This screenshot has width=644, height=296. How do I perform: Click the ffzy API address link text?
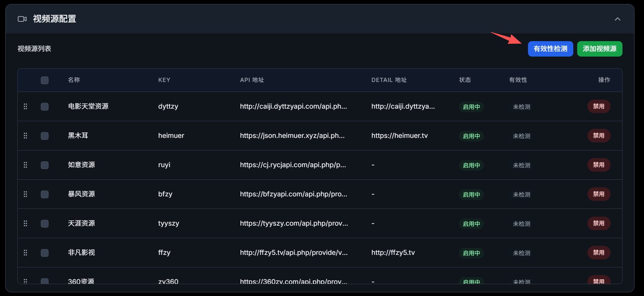293,253
